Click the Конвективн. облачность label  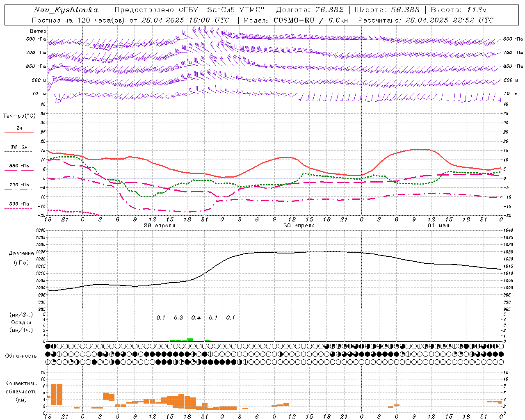[x=21, y=387]
